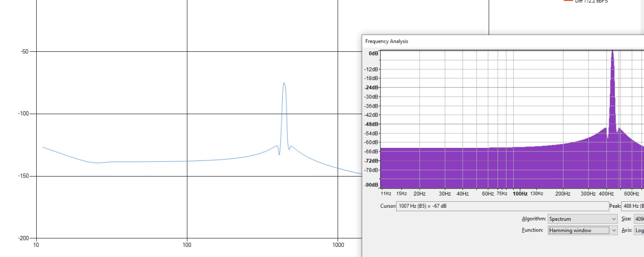Click the 11Hz label on the frequency axis
This screenshot has width=644, height=257.
[x=386, y=194]
